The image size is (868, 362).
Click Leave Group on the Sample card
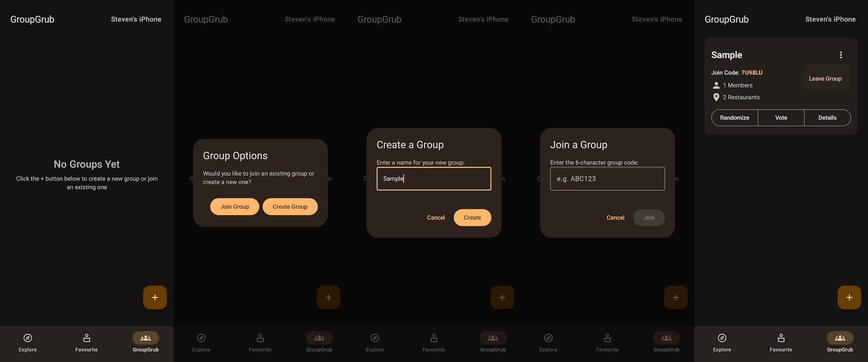click(x=825, y=78)
